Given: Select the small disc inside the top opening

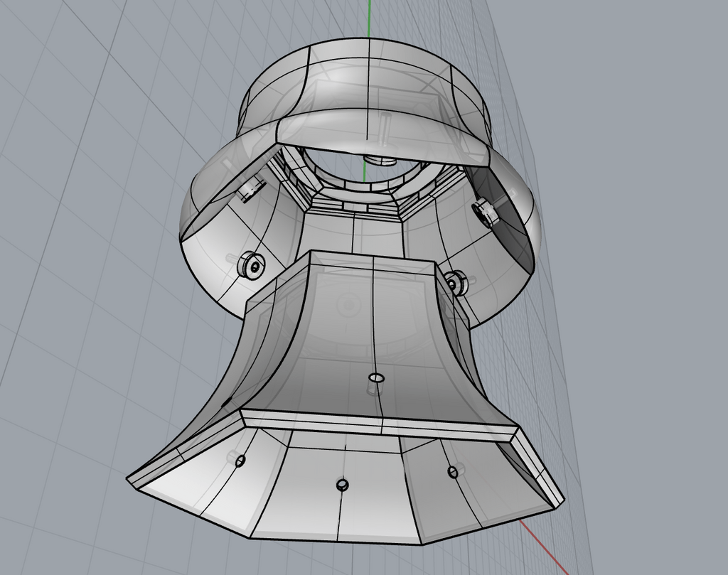Looking at the screenshot, I should (379, 161).
